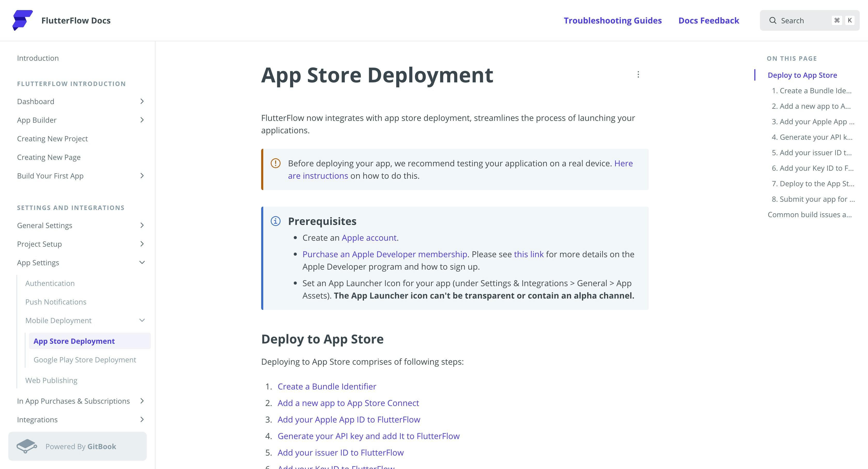
Task: Open the Apple account link
Action: coord(369,238)
